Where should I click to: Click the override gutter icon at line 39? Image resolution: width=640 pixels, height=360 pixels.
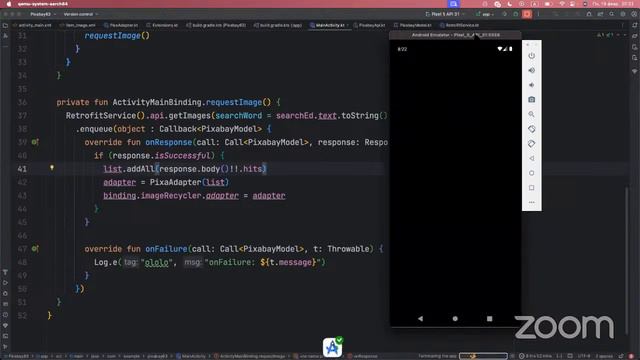35,142
